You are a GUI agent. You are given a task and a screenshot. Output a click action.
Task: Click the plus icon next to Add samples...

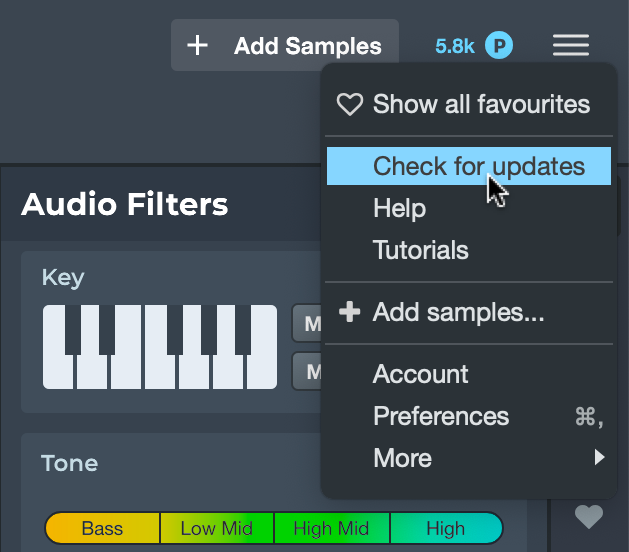point(349,313)
